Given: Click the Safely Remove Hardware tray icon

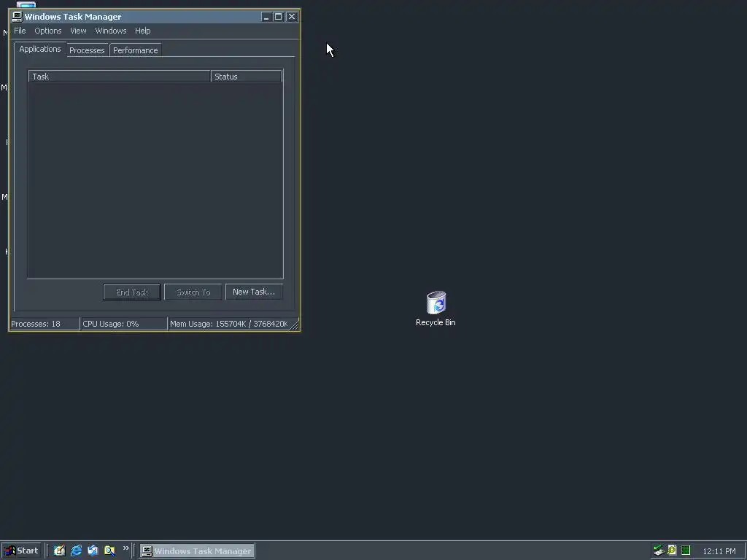Looking at the screenshot, I should pos(659,551).
